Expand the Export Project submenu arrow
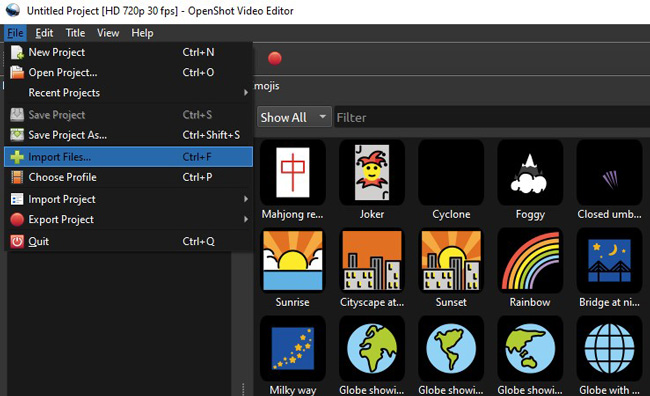Image resolution: width=650 pixels, height=396 pixels. coord(246,219)
